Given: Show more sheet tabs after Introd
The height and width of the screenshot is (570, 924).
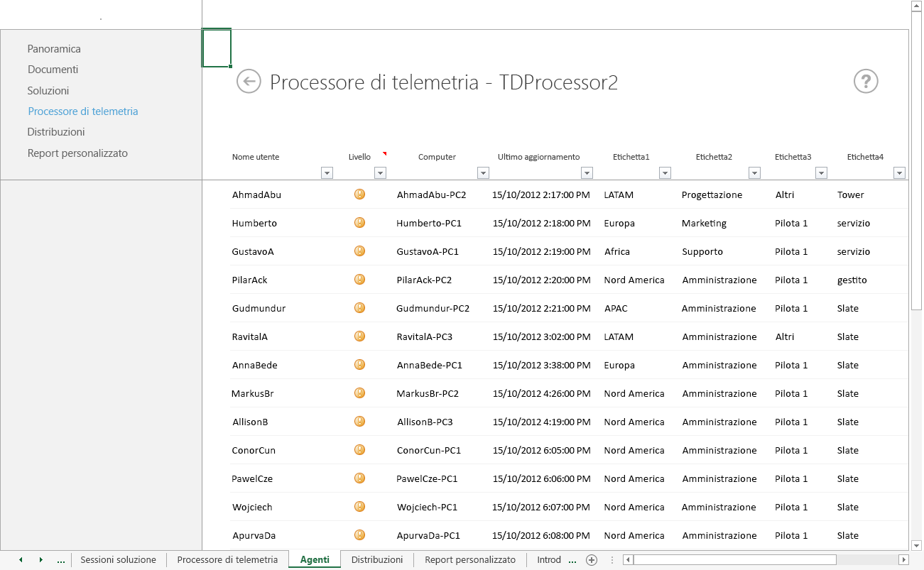Looking at the screenshot, I should (x=572, y=561).
